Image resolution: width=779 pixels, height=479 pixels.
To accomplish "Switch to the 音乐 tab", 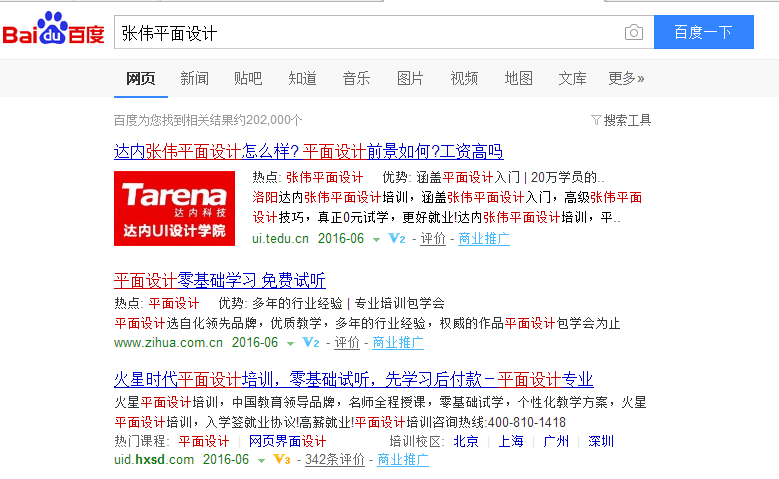I will coord(356,79).
